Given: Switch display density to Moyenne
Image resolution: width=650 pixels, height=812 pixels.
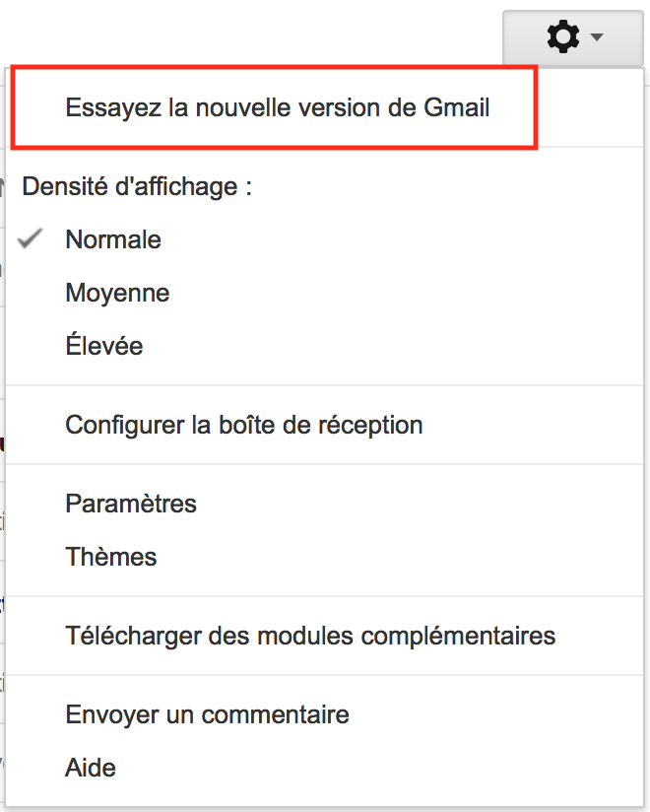Looking at the screenshot, I should pyautogui.click(x=117, y=293).
